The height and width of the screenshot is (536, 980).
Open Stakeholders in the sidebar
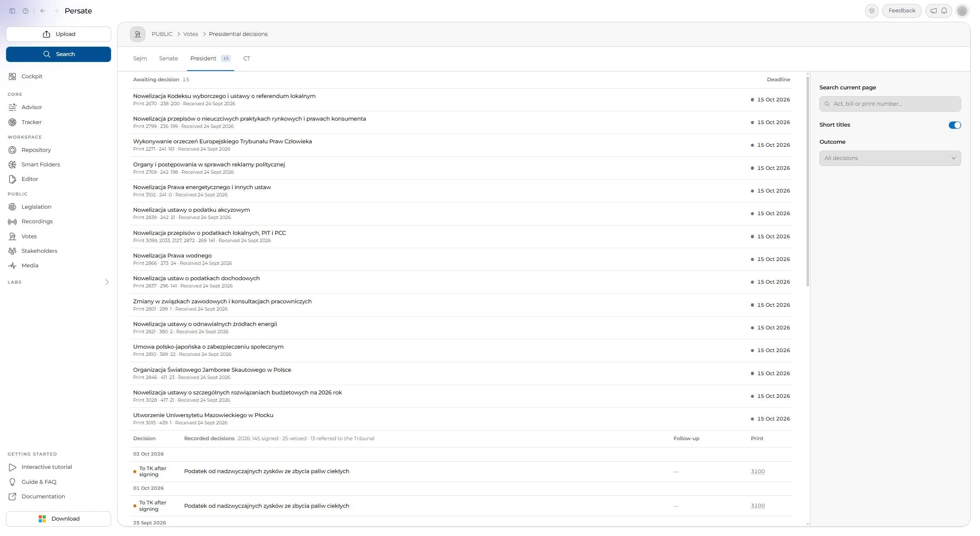pos(59,251)
